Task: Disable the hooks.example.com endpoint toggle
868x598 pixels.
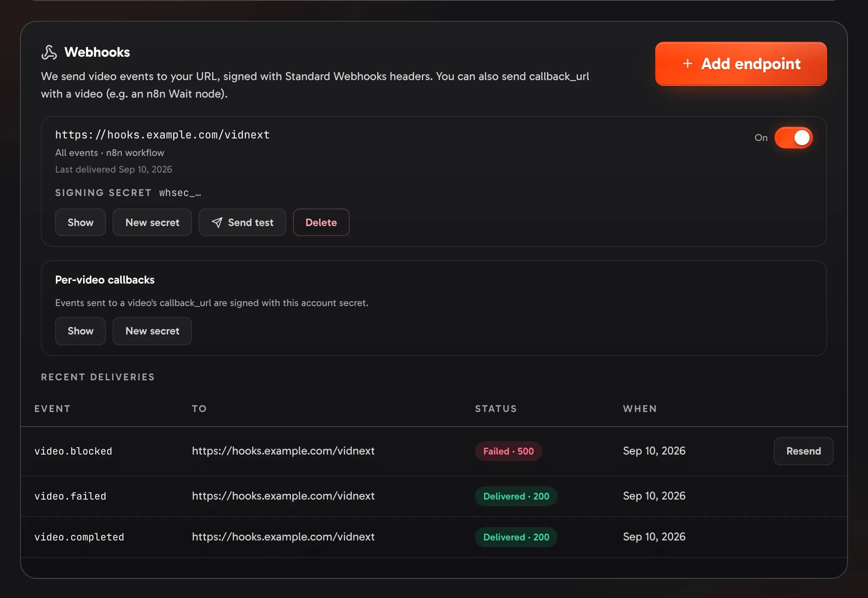Action: pos(793,138)
